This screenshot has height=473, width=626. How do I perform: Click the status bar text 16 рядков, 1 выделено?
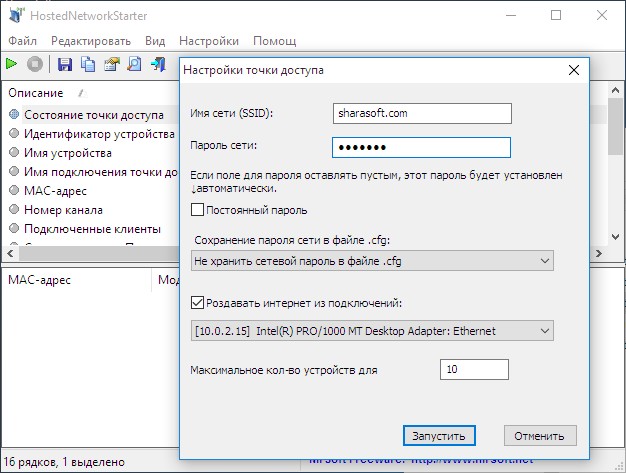[x=64, y=462]
